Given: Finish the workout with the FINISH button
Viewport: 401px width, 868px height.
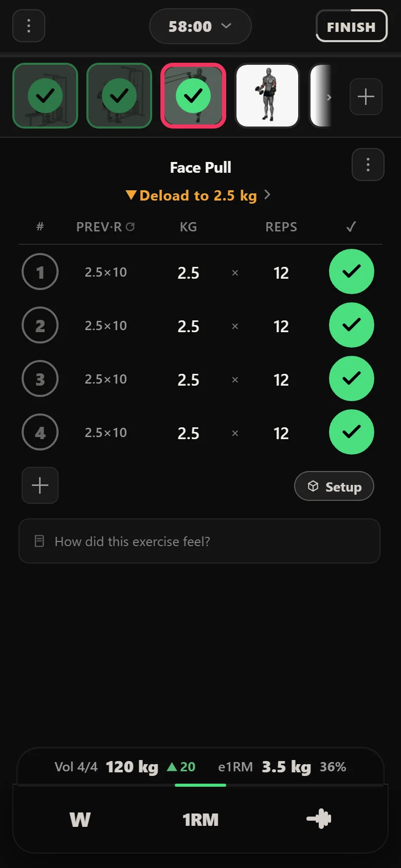Looking at the screenshot, I should [351, 26].
